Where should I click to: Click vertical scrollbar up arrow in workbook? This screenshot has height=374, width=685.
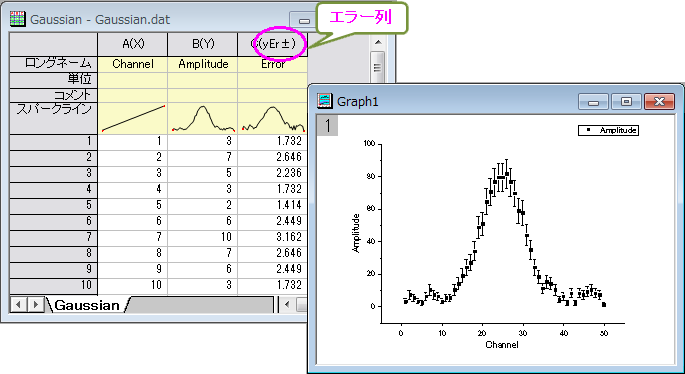point(378,42)
